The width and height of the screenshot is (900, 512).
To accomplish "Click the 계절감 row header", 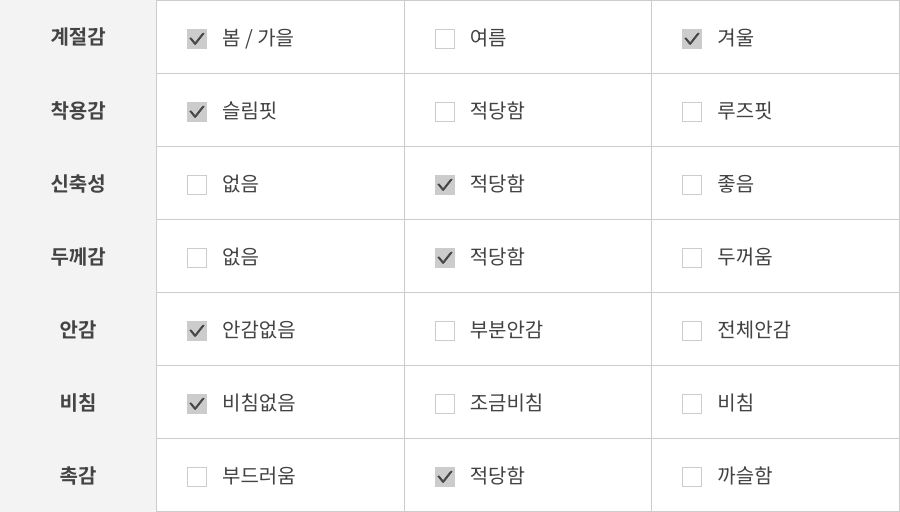I will (78, 37).
